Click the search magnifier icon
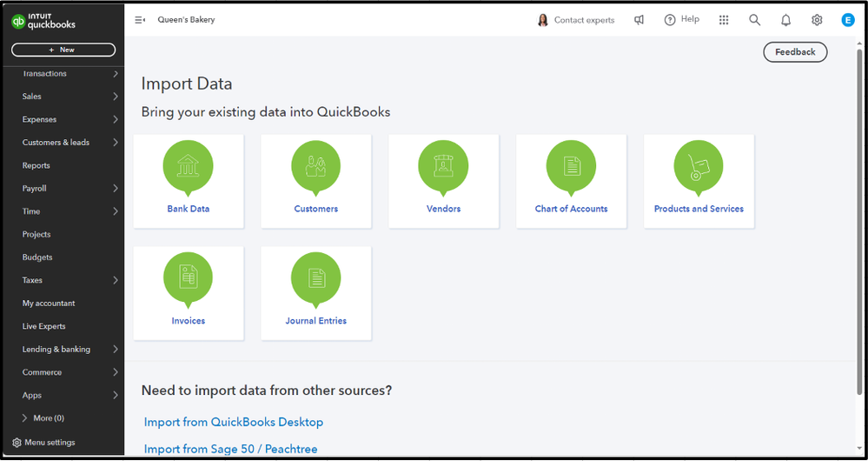The width and height of the screenshot is (868, 461). point(754,20)
